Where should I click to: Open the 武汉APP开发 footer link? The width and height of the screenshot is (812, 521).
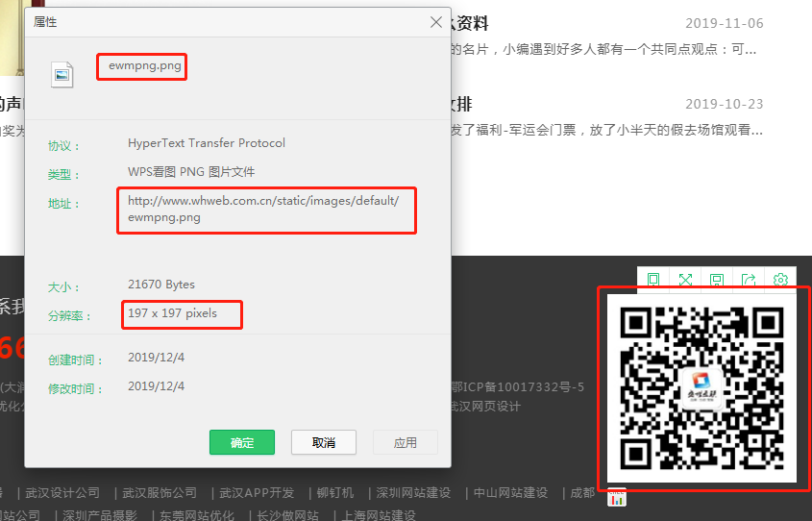[257, 493]
